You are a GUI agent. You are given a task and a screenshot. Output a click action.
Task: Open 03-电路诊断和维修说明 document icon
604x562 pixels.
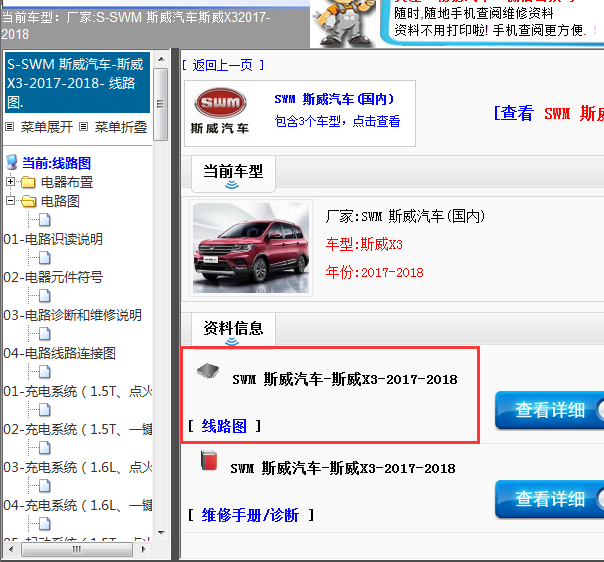click(45, 296)
